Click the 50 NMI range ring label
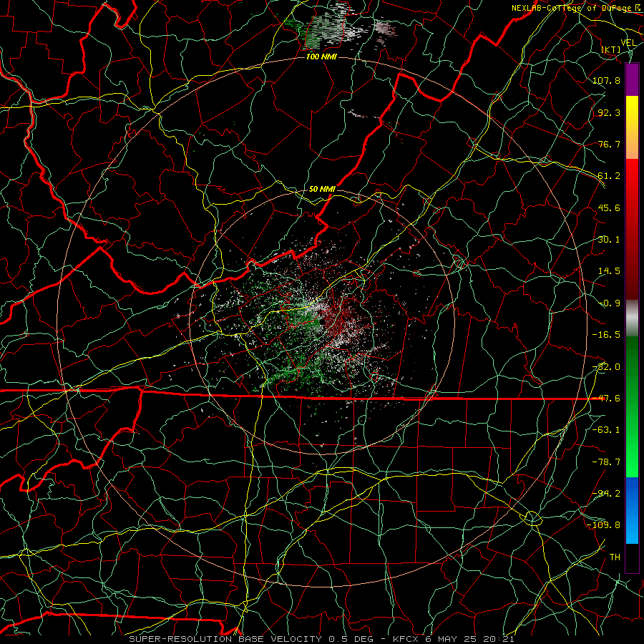The height and width of the screenshot is (644, 644). coord(322,189)
